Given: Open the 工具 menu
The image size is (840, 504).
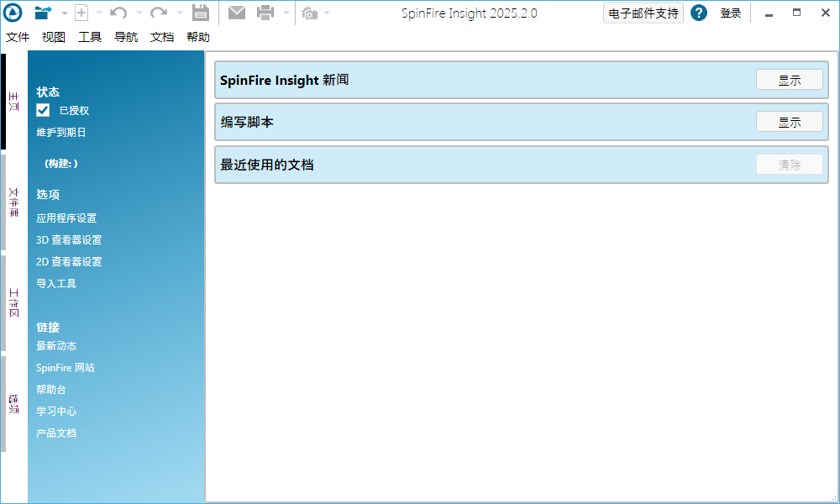Looking at the screenshot, I should [90, 37].
